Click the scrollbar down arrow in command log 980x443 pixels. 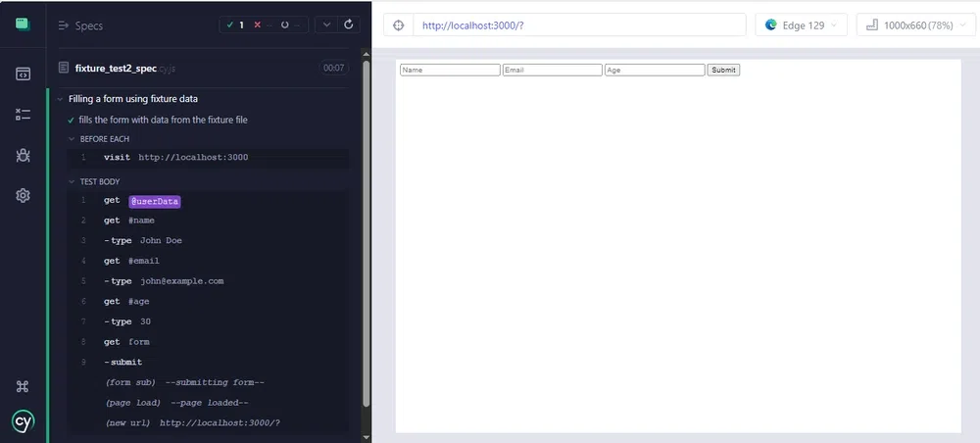[x=367, y=437]
